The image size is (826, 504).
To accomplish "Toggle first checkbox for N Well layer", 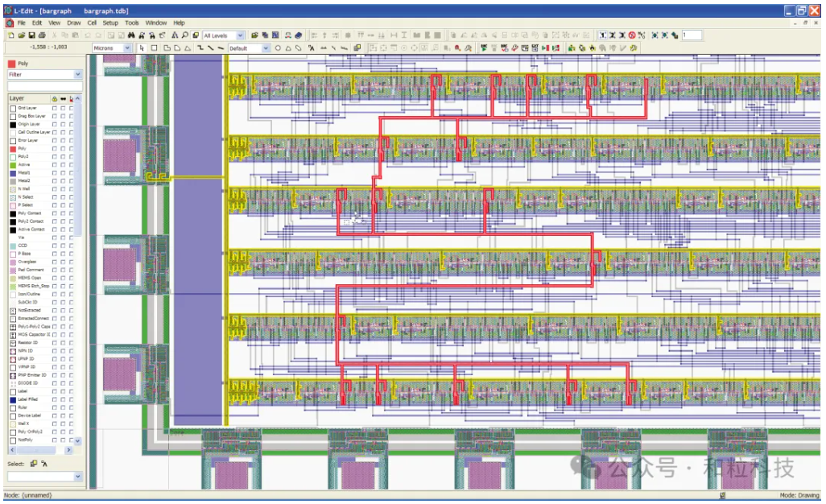I will 55,189.
